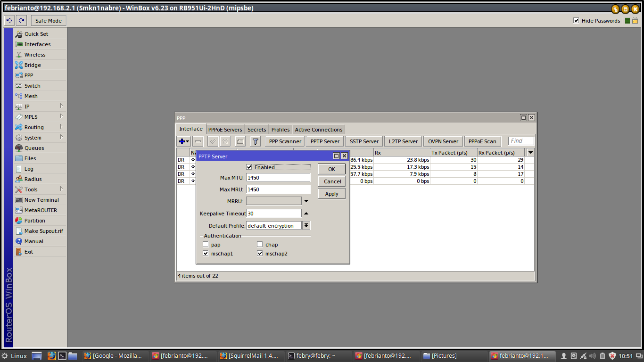Click the disable cross icon in PPP toolbar
644x362 pixels.
click(x=225, y=141)
